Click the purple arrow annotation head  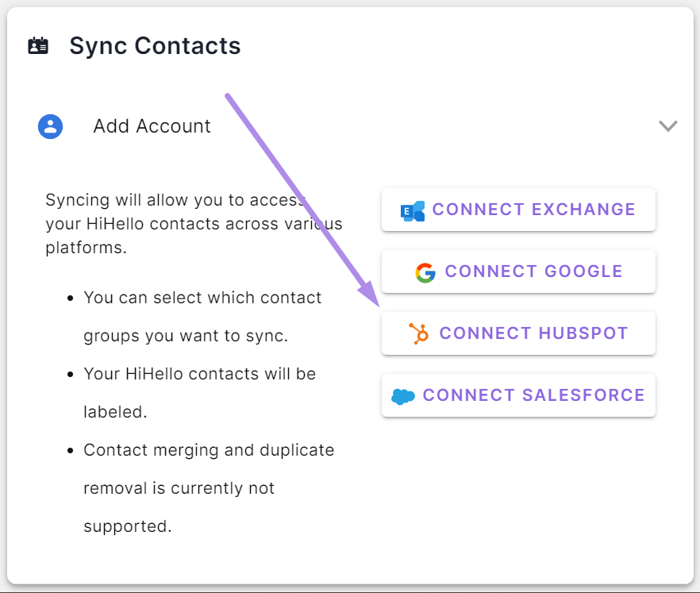click(370, 295)
